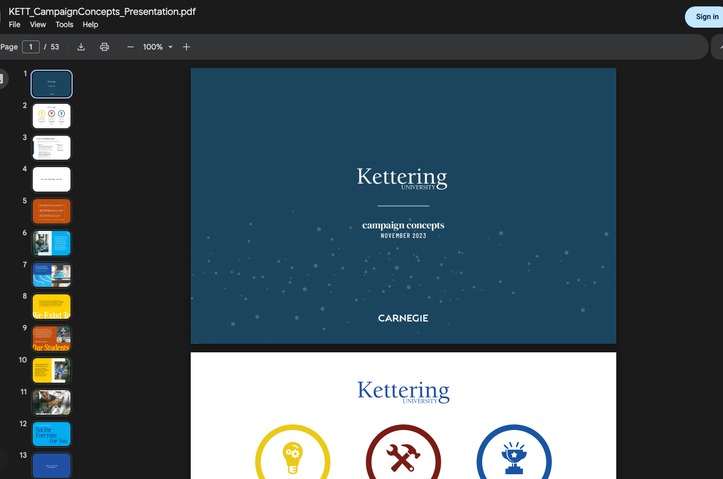This screenshot has width=723, height=479.
Task: Select page 1 thumbnail
Action: [x=52, y=84]
